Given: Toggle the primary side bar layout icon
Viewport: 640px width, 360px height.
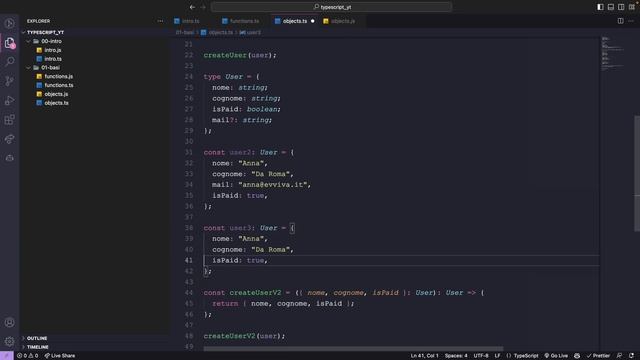Looking at the screenshot, I should point(600,7).
